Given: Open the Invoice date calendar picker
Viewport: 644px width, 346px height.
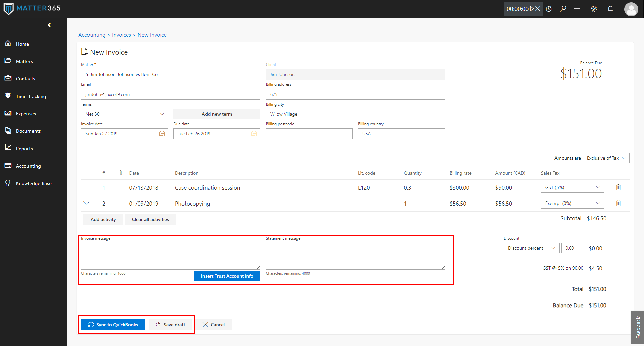Looking at the screenshot, I should click(162, 134).
